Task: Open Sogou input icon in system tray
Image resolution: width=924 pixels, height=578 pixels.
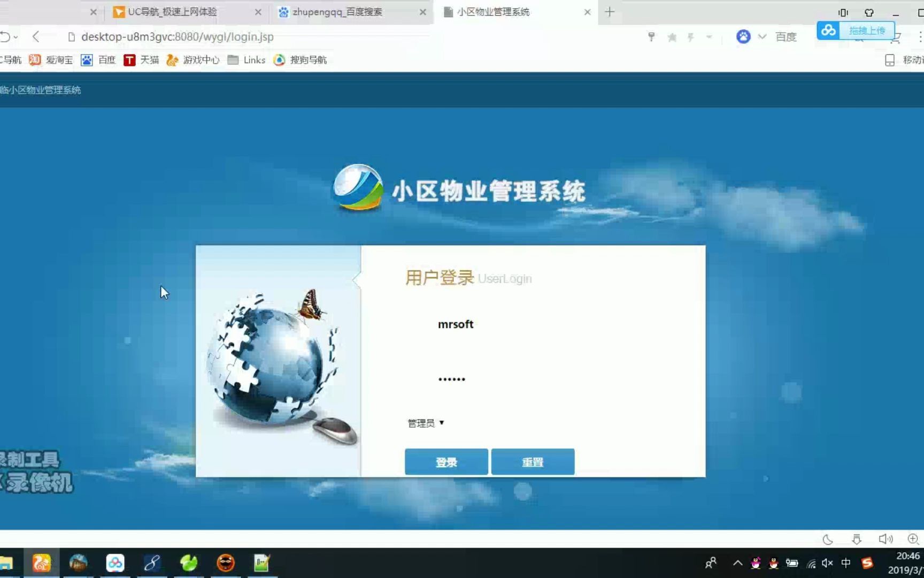Action: tap(867, 563)
